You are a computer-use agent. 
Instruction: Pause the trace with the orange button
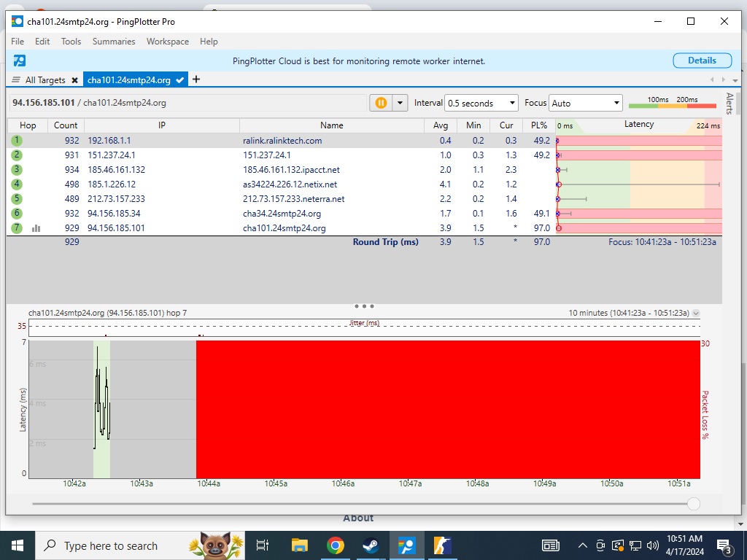381,103
